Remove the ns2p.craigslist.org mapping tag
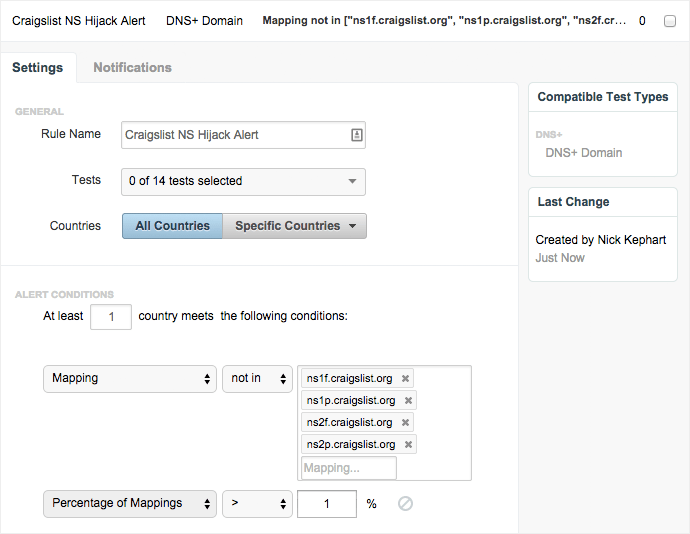Screen dimensions: 690x534 click(408, 445)
